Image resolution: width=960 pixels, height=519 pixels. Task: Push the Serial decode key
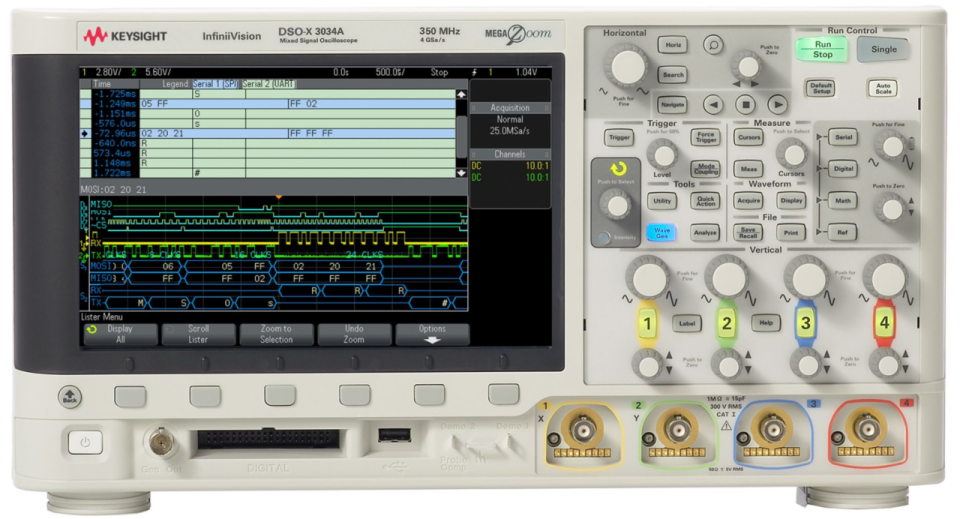click(x=843, y=137)
